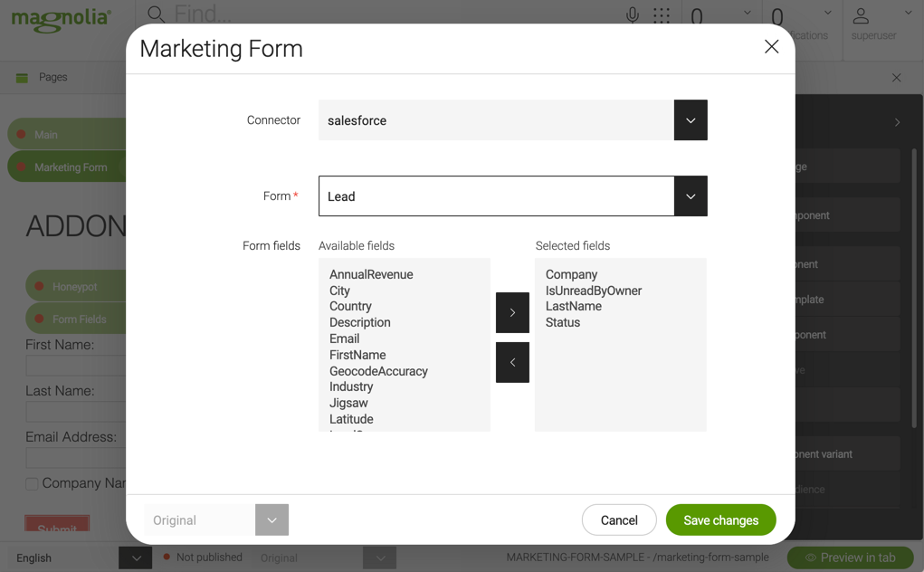Open the Connector dropdown showing salesforce
The image size is (924, 572).
point(691,119)
